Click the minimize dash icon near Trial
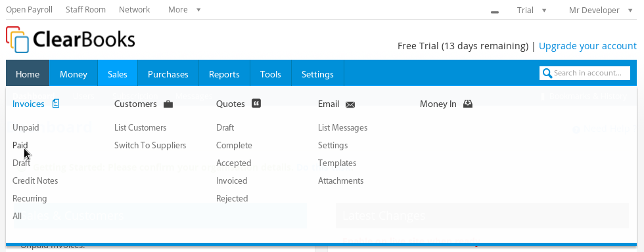Image resolution: width=644 pixels, height=252 pixels. tap(495, 12)
